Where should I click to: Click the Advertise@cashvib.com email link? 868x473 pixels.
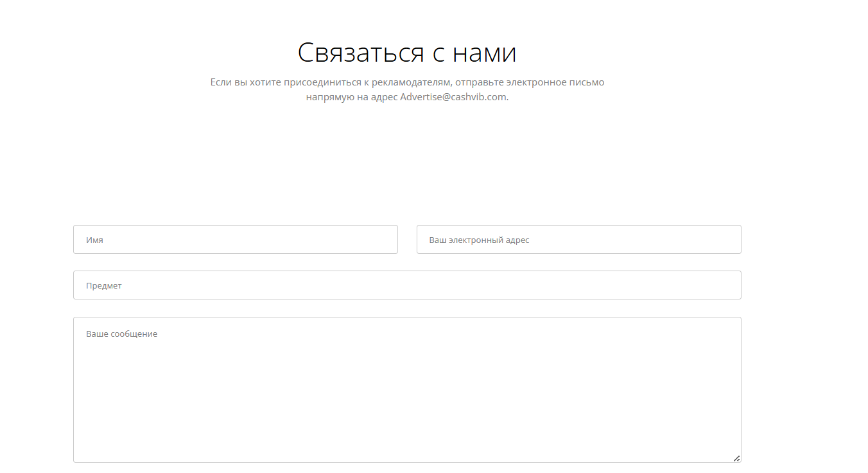coord(452,97)
